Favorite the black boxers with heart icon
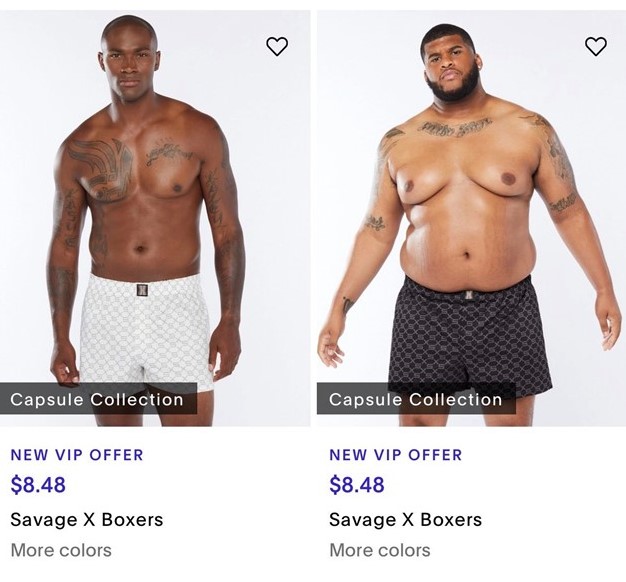 pos(596,46)
